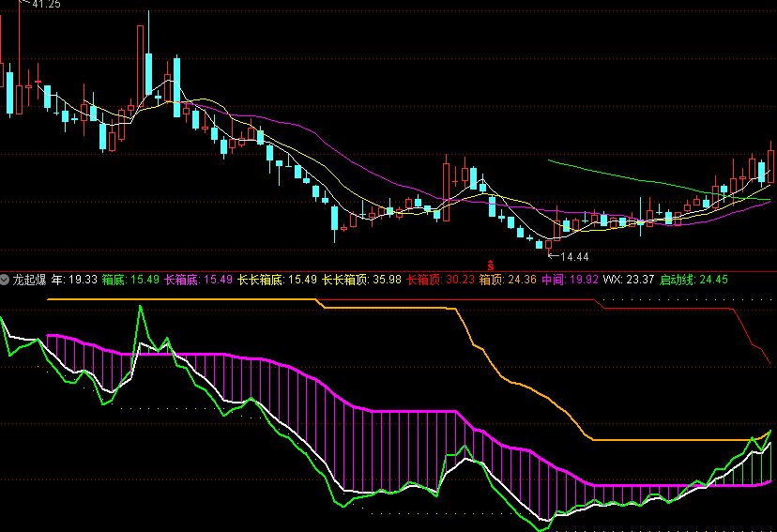Click the WX 23.37 indicator value
Viewport: 777px width, 532px height.
pos(628,280)
